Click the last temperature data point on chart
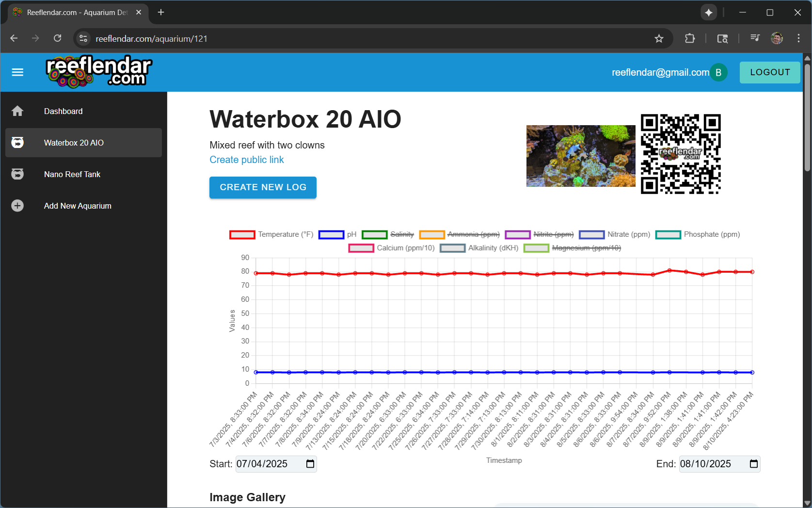812x508 pixels. pos(752,272)
